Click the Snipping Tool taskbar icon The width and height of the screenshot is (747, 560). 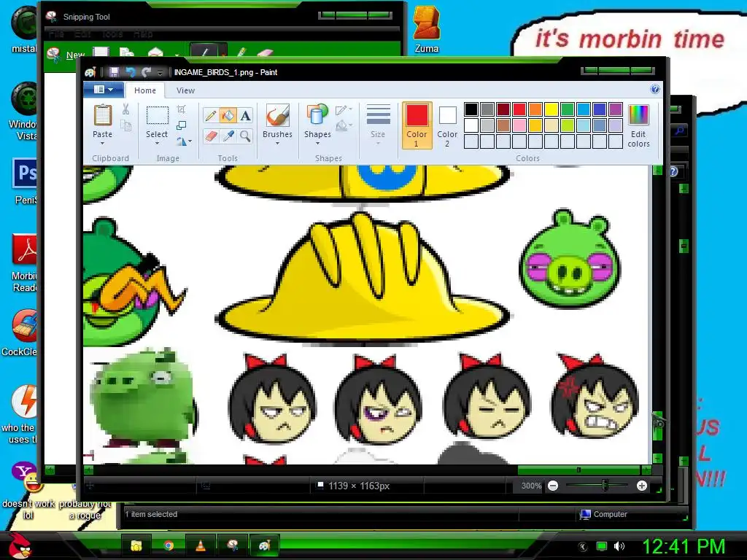pyautogui.click(x=233, y=545)
